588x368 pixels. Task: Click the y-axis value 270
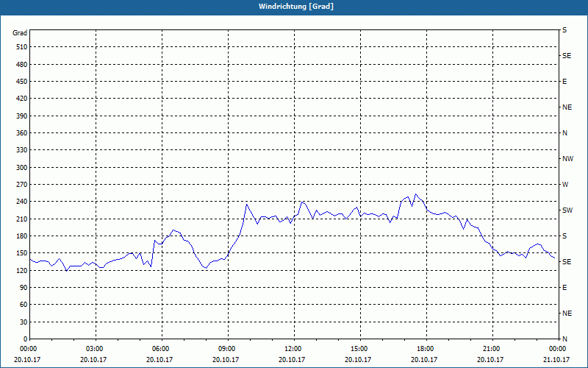(22, 185)
